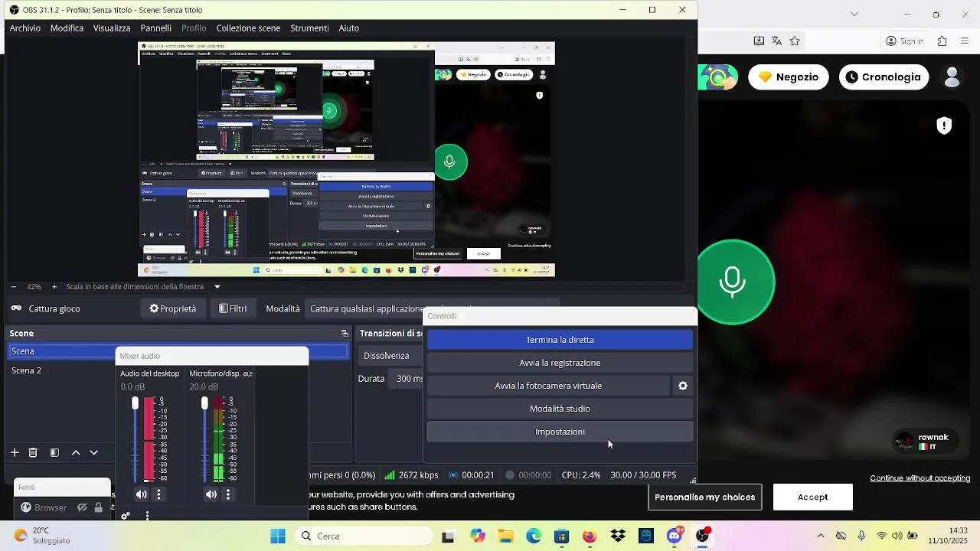Click the green microphone button in browser
980x551 pixels.
click(733, 282)
